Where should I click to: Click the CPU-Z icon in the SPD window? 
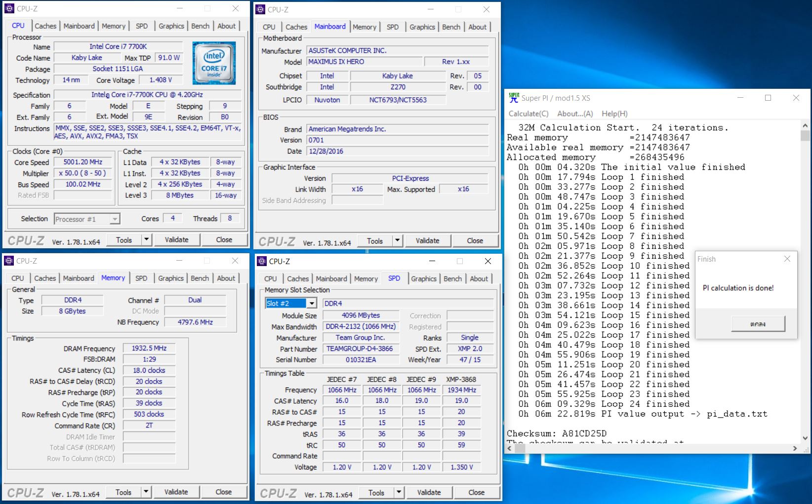pos(261,261)
